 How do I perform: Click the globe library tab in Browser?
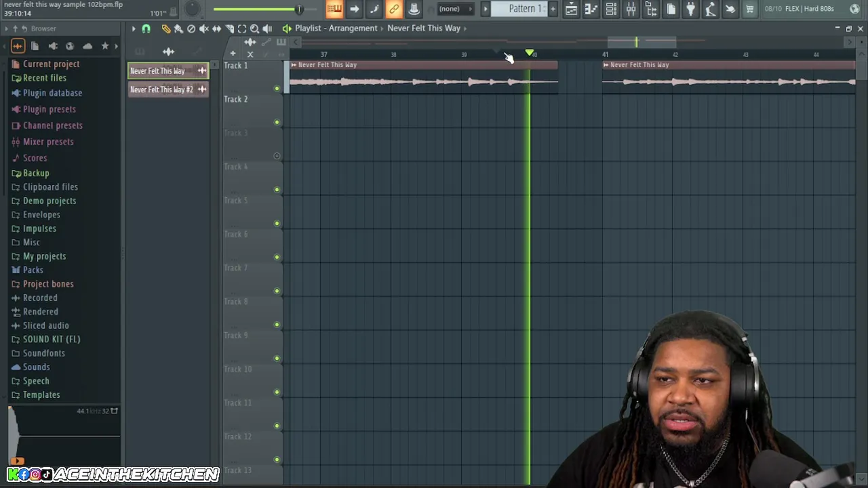coord(70,46)
